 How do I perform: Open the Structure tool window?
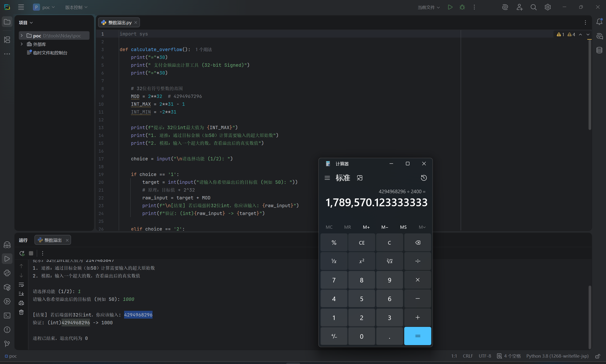(x=7, y=39)
